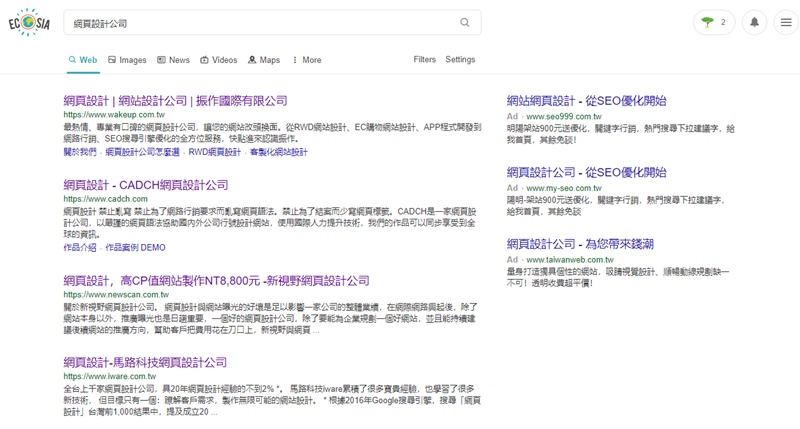Image resolution: width=800 pixels, height=429 pixels.
Task: Open the notifications bell
Action: coord(755,22)
